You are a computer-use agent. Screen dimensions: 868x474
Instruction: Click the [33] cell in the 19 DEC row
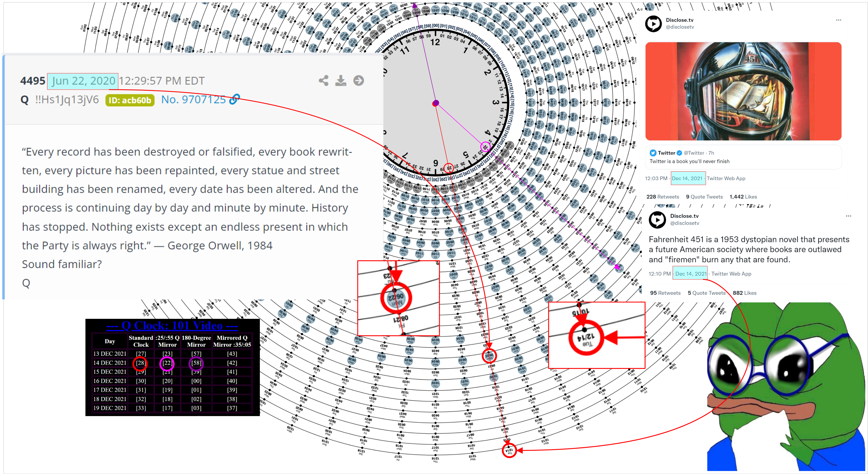[141, 408]
